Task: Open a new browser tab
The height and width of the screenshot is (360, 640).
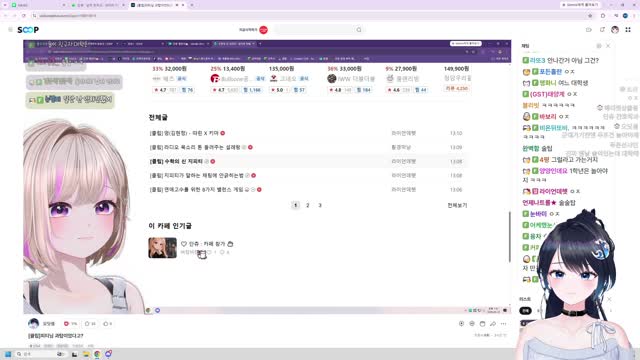Action: [x=192, y=5]
